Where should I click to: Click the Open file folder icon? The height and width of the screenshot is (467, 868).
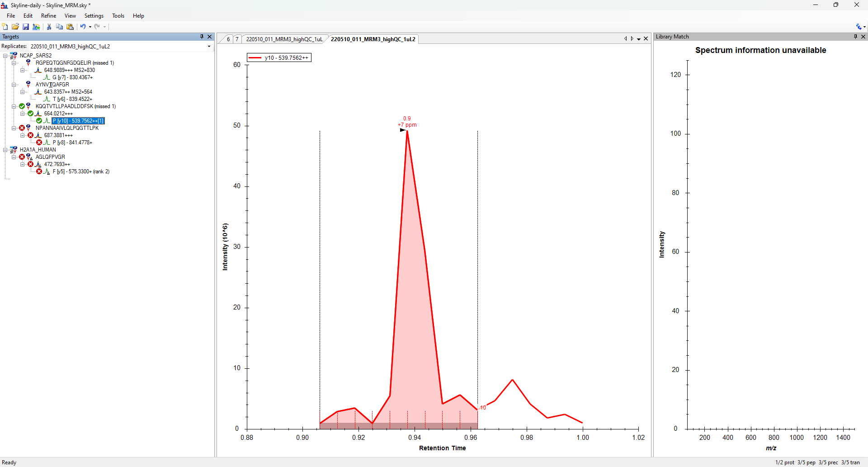tap(15, 27)
